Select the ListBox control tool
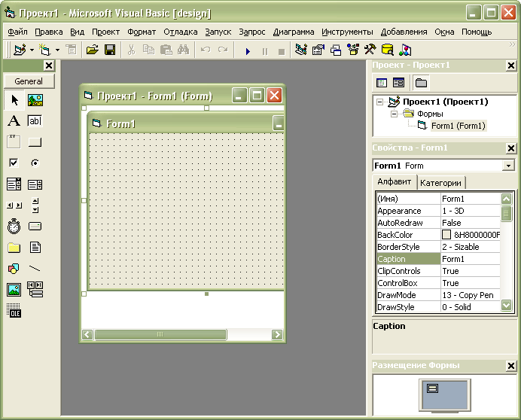 click(x=35, y=184)
